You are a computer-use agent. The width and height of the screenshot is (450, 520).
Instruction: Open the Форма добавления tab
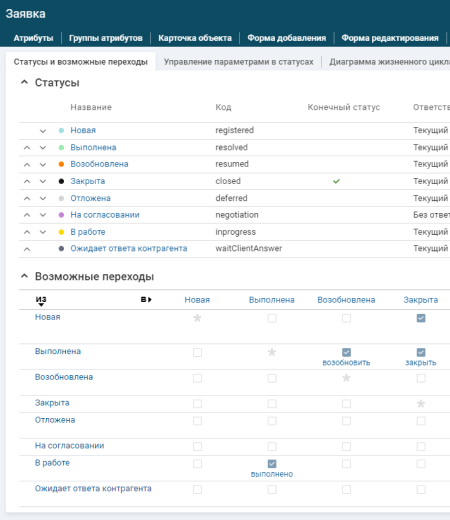[287, 38]
